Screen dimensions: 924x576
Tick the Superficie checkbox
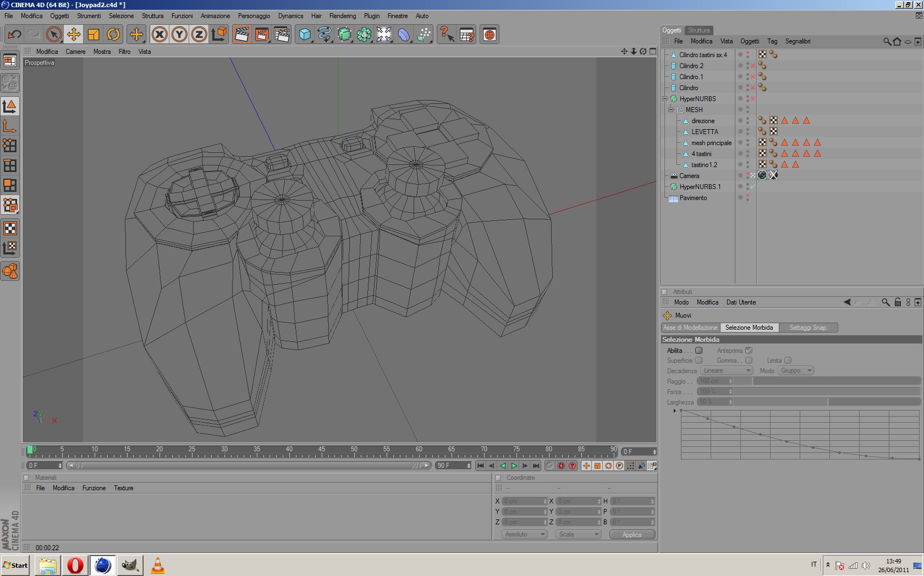[x=698, y=361]
